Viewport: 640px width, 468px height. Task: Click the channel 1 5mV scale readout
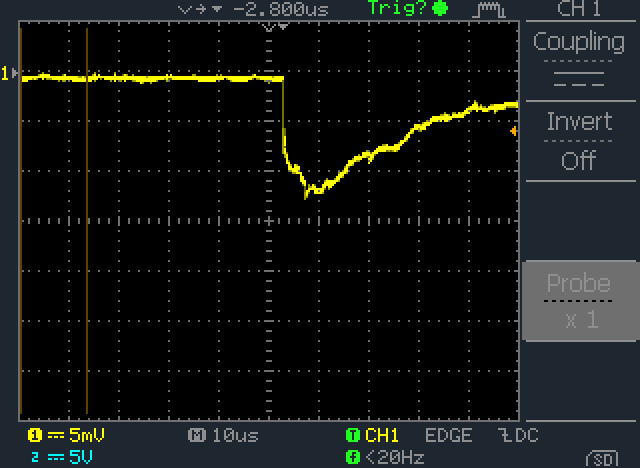[x=87, y=435]
